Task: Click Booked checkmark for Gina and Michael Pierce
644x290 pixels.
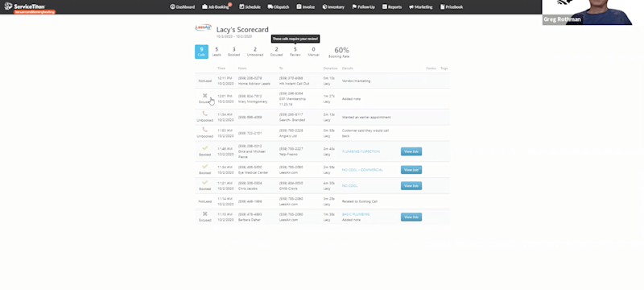Action: coord(204,148)
